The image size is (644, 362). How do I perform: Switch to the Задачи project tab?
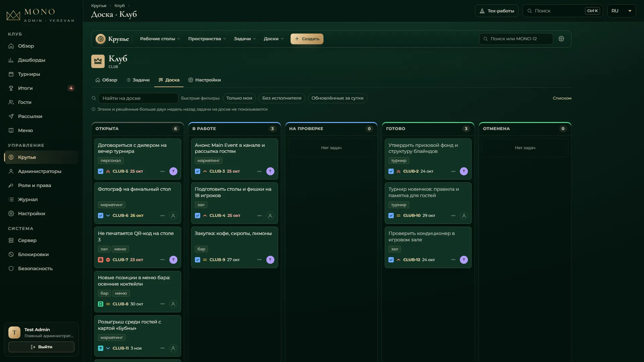138,80
